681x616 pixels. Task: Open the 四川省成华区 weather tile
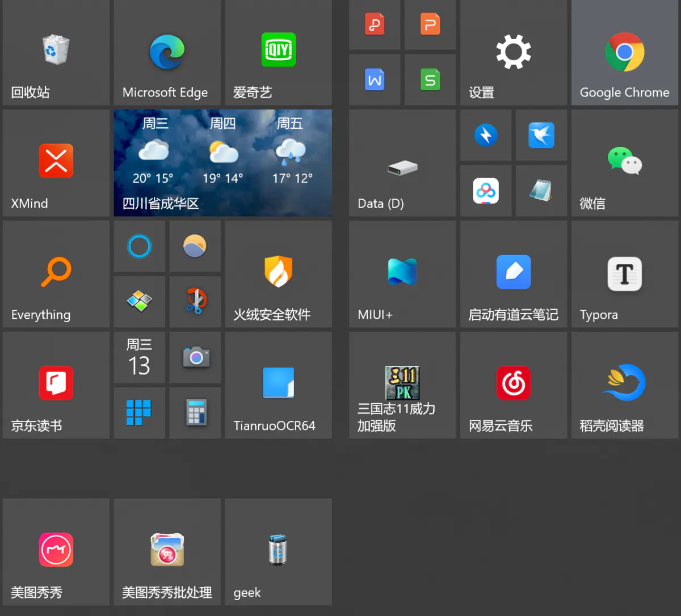tap(223, 163)
